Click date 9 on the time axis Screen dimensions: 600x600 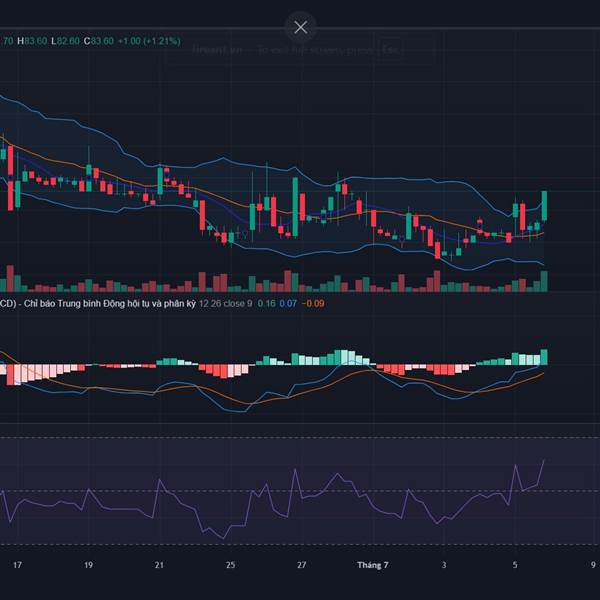click(x=592, y=565)
